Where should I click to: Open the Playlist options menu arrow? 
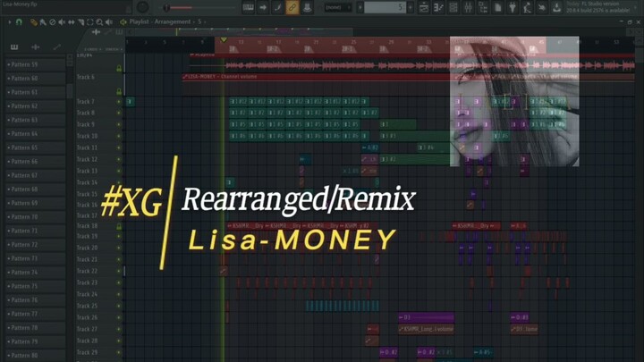click(10, 22)
